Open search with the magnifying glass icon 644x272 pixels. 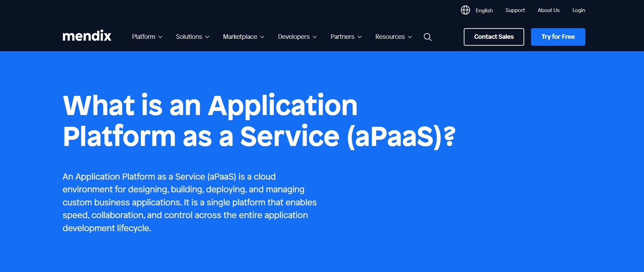pyautogui.click(x=427, y=37)
